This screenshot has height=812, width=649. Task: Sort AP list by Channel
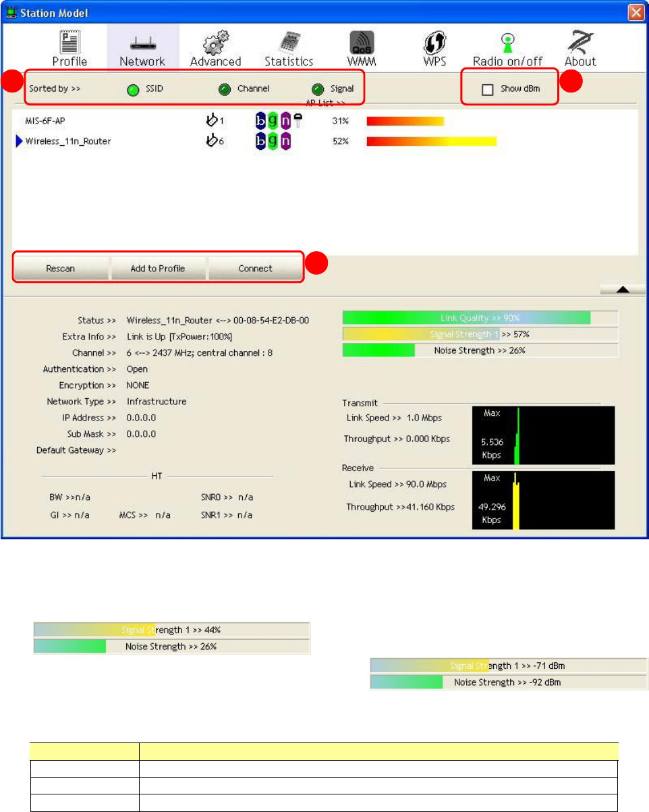(225, 89)
